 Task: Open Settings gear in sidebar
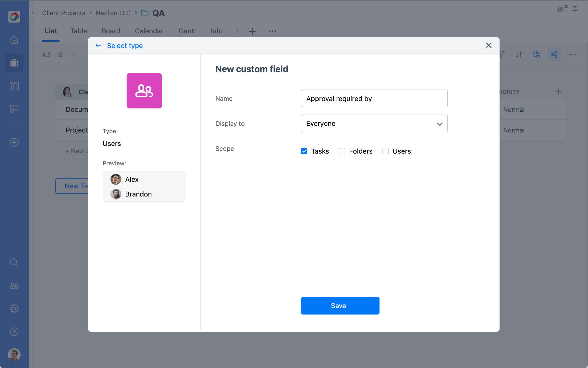pyautogui.click(x=14, y=309)
